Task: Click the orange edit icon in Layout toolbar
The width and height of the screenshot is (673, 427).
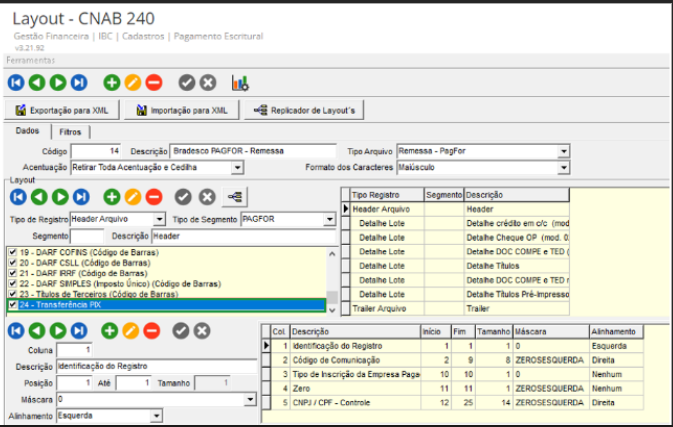Action: point(132,196)
